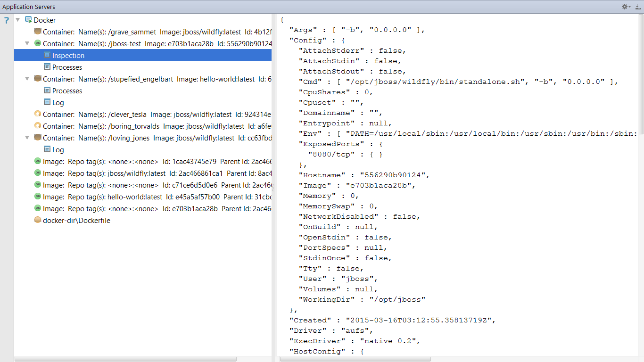Click the grave_sammet container icon
Screen dimensions: 644x362
click(38, 32)
